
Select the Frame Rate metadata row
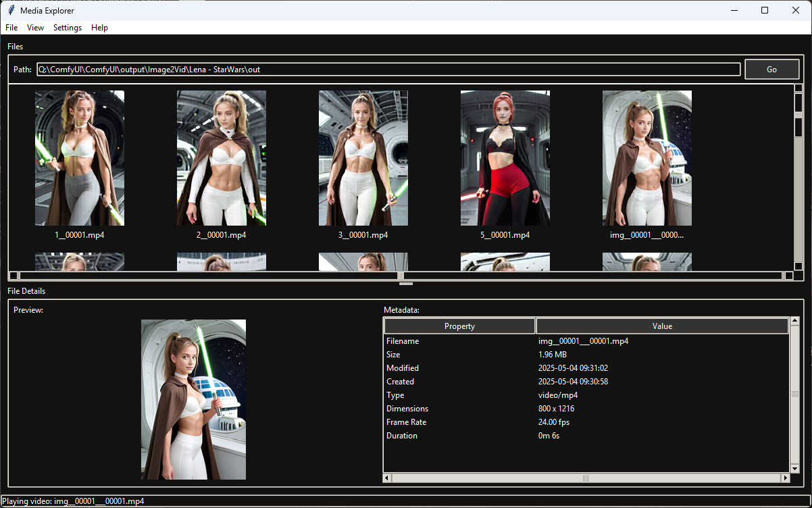click(x=586, y=422)
